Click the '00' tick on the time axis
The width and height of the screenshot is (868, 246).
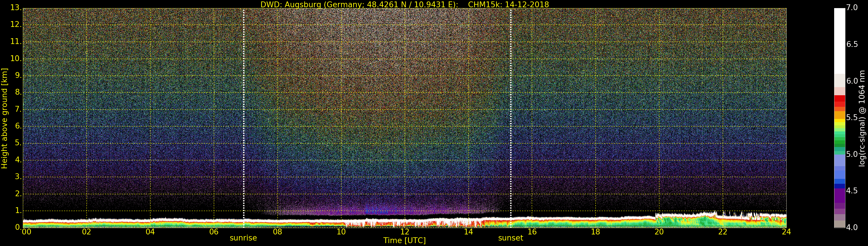pos(26,232)
